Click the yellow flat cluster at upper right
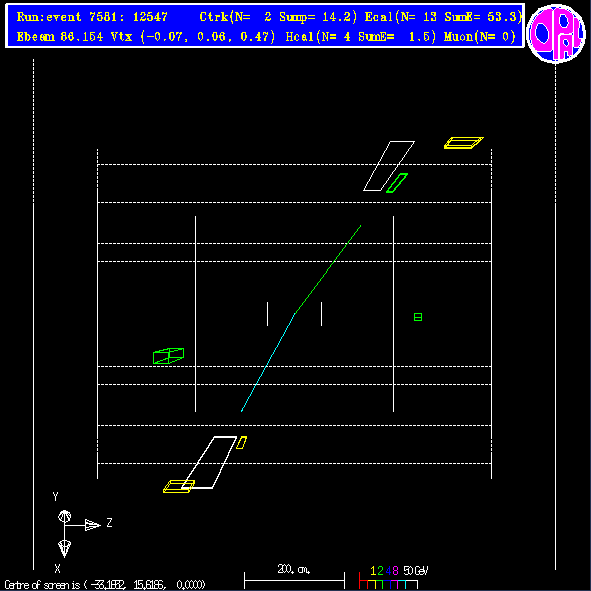 point(464,143)
